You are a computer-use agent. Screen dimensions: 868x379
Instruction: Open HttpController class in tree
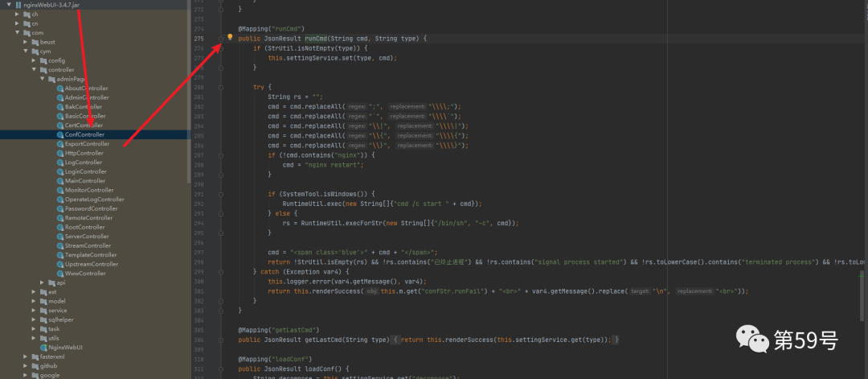(x=84, y=153)
